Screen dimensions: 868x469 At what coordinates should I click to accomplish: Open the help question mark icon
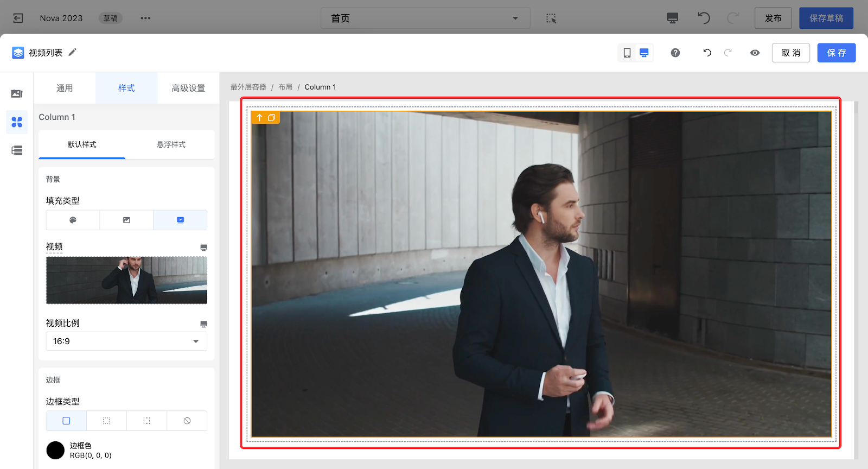[x=675, y=53]
